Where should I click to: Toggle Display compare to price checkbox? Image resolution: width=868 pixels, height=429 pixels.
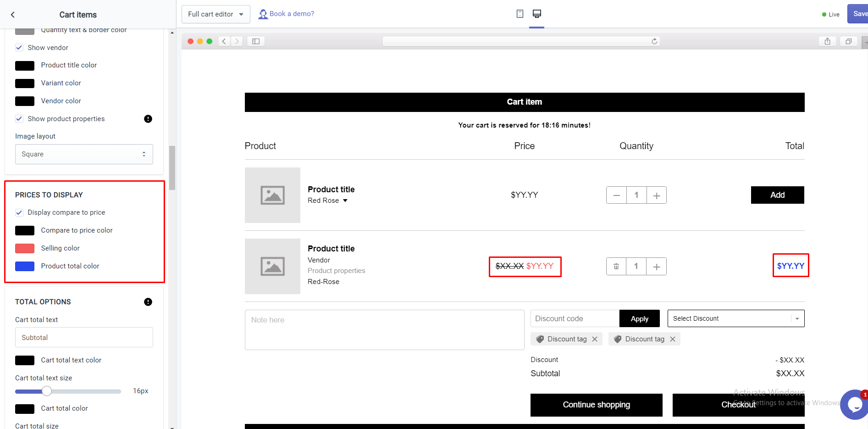[x=19, y=212]
